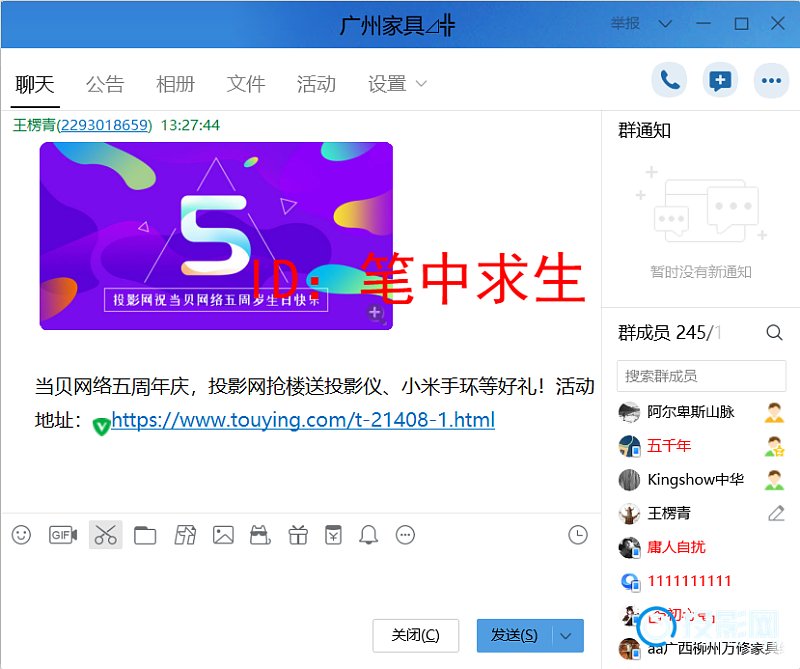
Task: Click sender name 王楞青 in chat
Action: [x=34, y=125]
